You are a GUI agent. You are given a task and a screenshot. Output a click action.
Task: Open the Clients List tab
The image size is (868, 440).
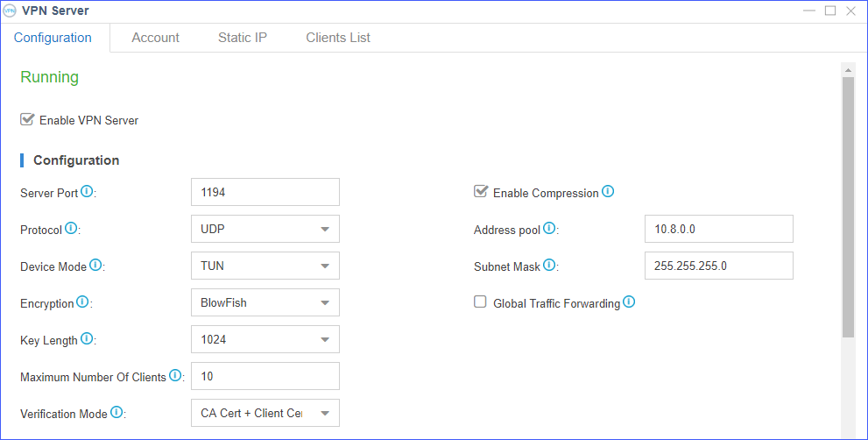click(337, 38)
